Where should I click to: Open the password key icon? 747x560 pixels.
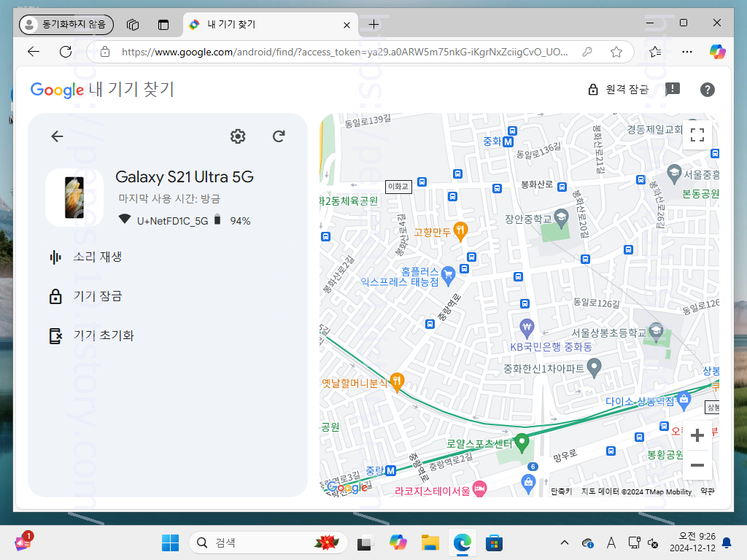click(587, 52)
